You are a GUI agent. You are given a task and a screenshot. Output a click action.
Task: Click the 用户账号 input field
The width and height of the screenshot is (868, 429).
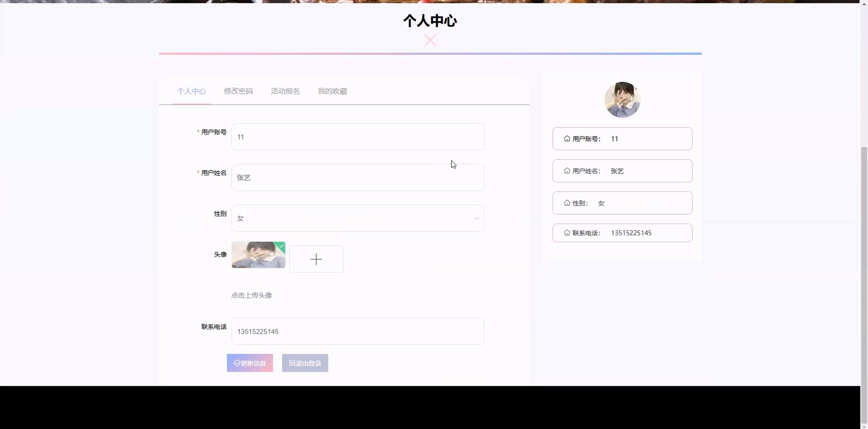pos(358,137)
